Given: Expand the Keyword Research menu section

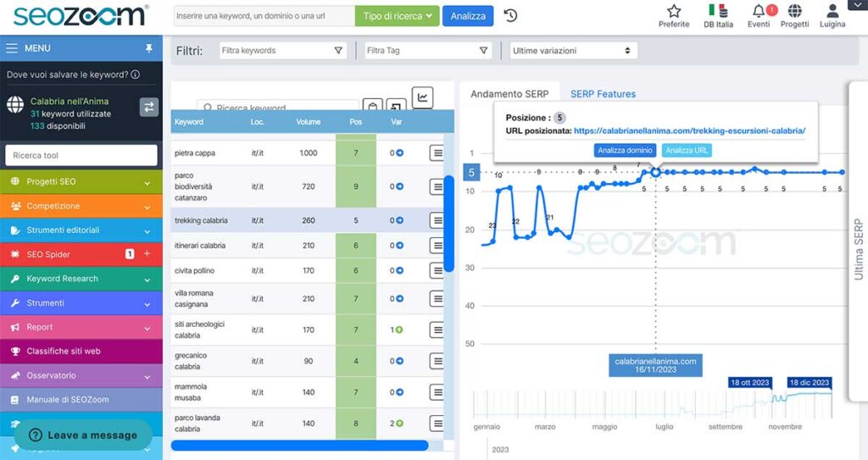Looking at the screenshot, I should point(81,279).
